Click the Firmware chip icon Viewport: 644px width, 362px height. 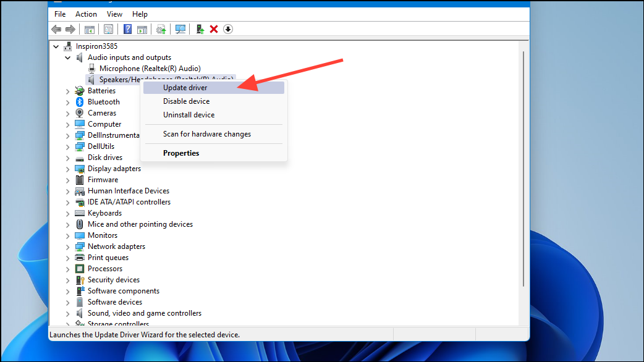coord(80,180)
